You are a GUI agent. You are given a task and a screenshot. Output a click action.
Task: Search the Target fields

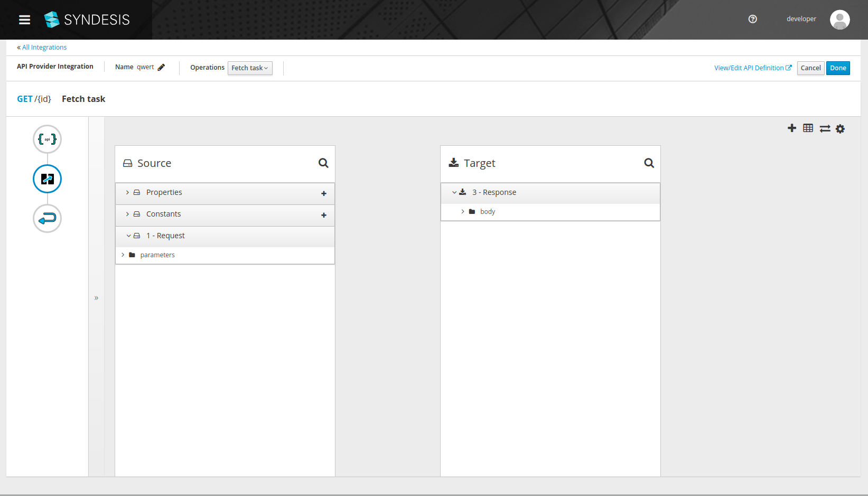coord(649,163)
